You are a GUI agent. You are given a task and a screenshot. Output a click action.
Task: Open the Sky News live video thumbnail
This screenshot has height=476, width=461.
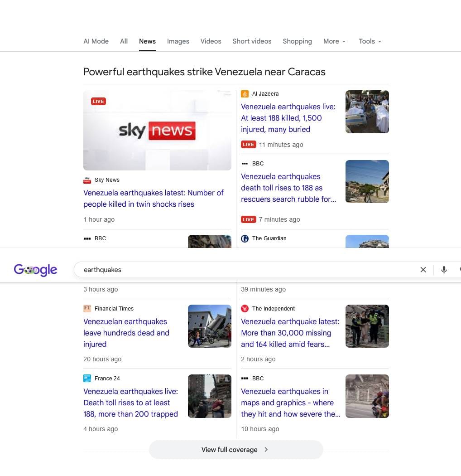click(x=157, y=130)
